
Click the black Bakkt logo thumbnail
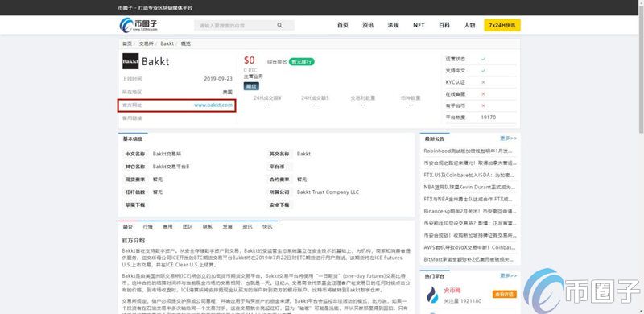[x=130, y=62]
